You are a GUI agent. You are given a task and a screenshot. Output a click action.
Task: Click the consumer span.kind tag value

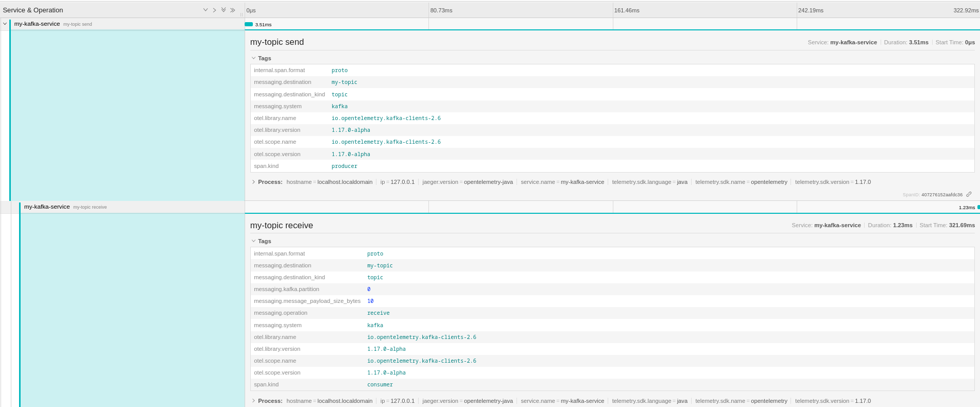coord(380,384)
